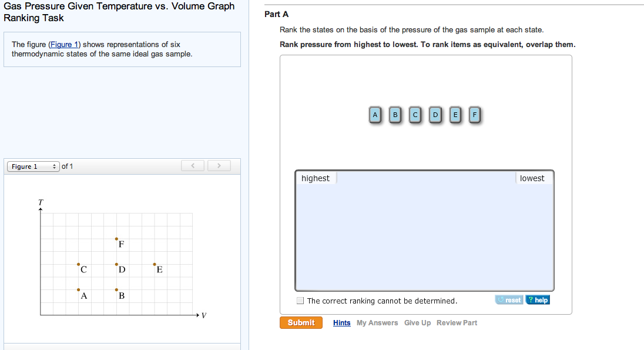Click the previous figure chevron arrow
This screenshot has height=350, width=644.
193,165
